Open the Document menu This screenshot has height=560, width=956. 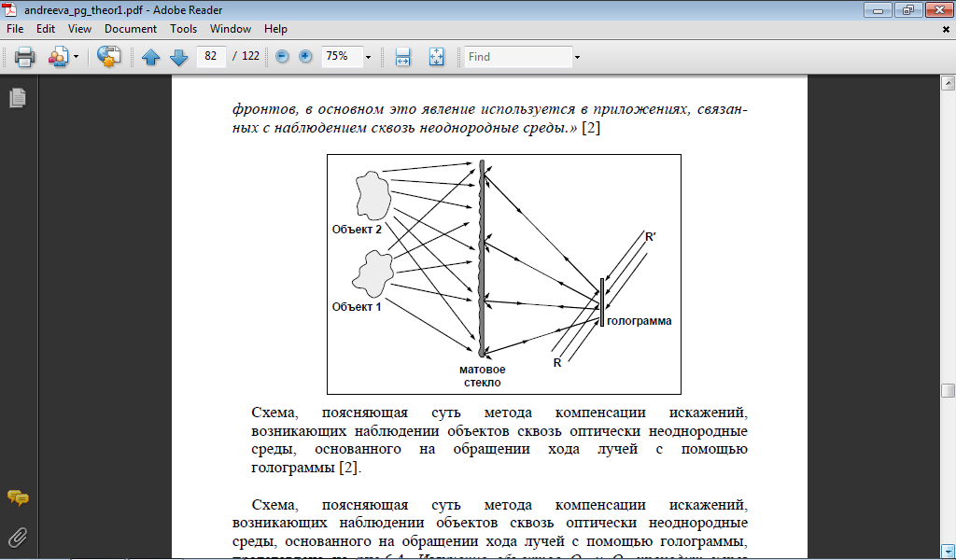tap(131, 29)
